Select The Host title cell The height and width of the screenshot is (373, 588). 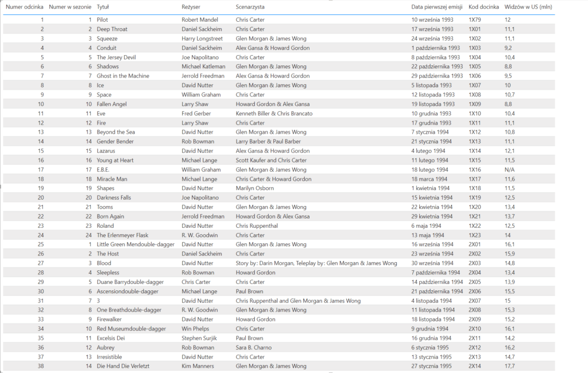(107, 254)
